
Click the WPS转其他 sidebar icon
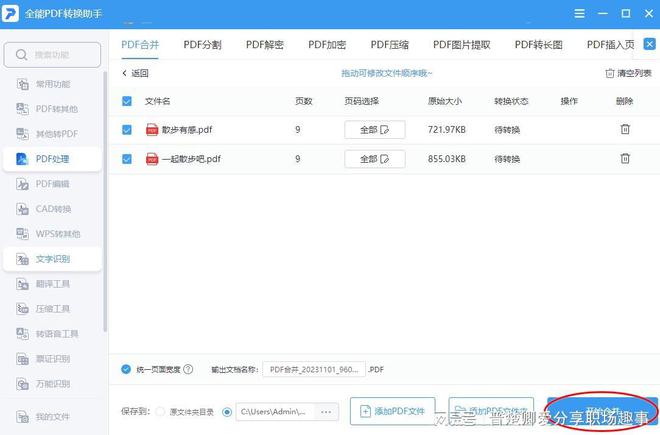point(22,234)
